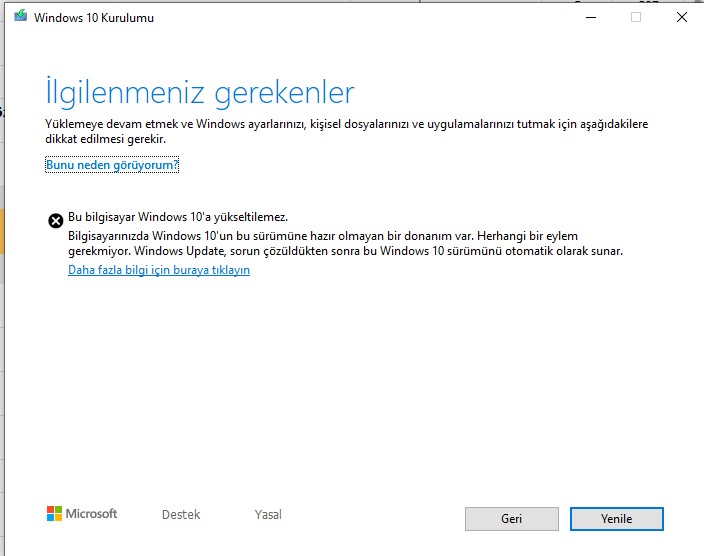Open the Destek link
Screen dimensions: 704x556
tap(181, 514)
